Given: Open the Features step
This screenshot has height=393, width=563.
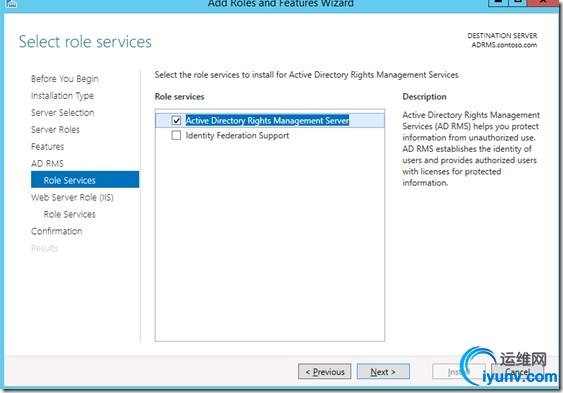Looking at the screenshot, I should click(x=47, y=146).
